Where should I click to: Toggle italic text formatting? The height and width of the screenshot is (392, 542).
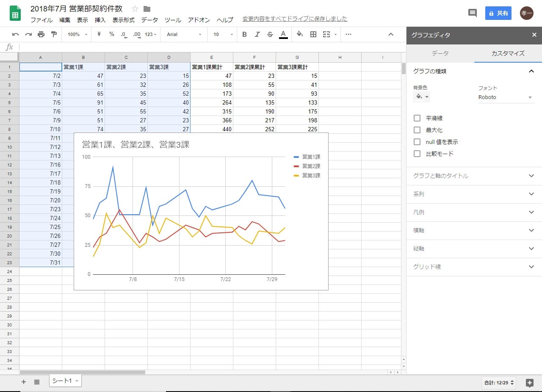tap(257, 34)
